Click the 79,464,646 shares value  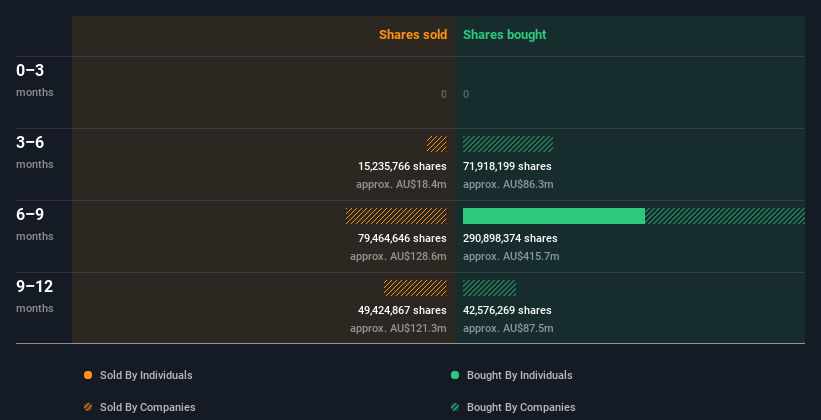pos(402,238)
